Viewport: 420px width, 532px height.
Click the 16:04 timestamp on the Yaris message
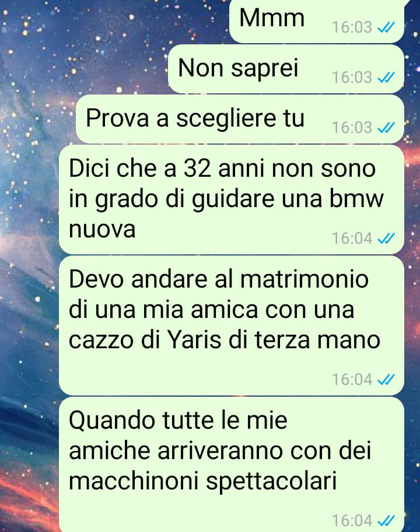point(352,379)
